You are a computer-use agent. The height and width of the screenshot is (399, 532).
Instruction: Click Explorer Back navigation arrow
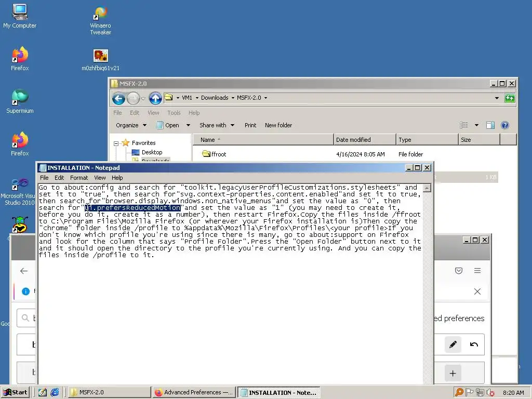118,98
